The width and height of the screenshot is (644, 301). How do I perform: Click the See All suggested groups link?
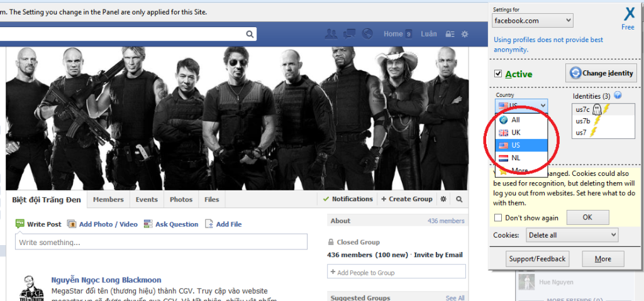tap(455, 298)
